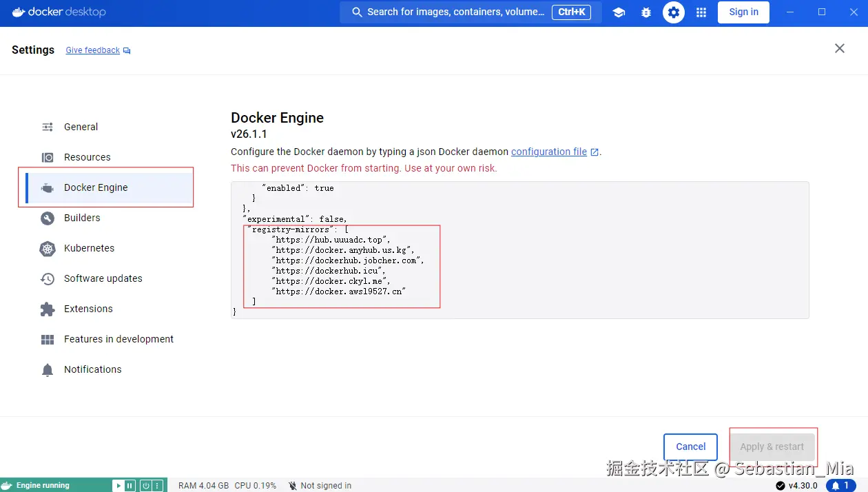Open the engine options three-dot menu
Viewport: 868px width, 492px height.
pos(157,485)
